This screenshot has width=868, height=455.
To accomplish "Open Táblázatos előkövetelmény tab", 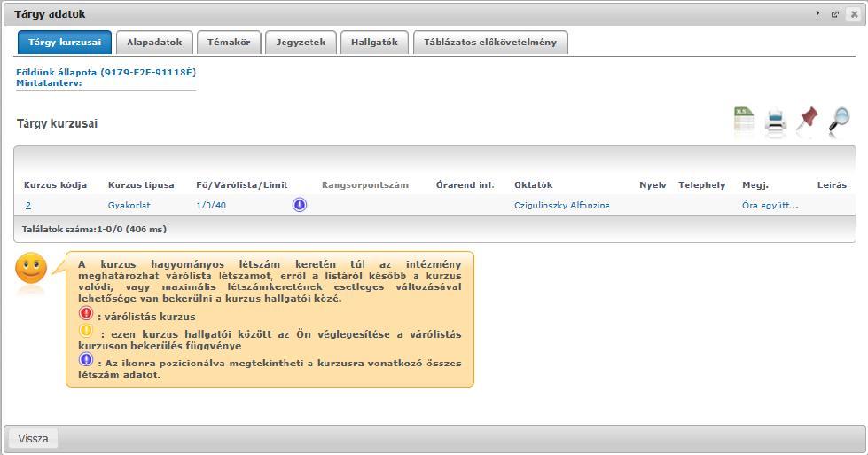I will pos(490,42).
